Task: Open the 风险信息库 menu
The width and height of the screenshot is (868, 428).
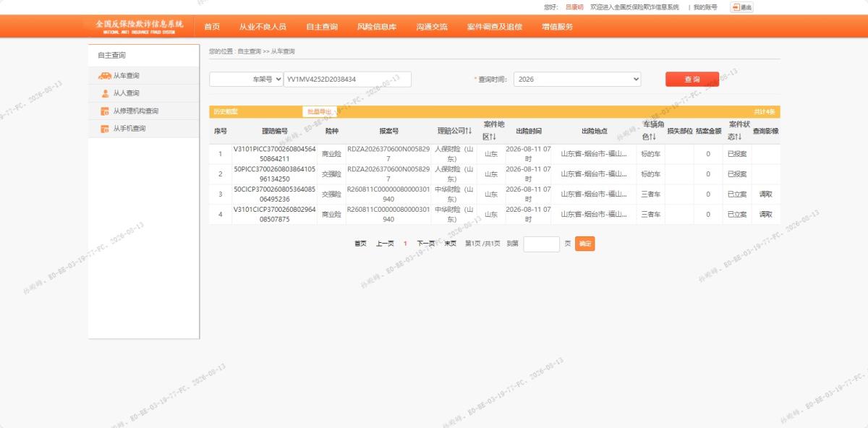Action: click(x=377, y=27)
